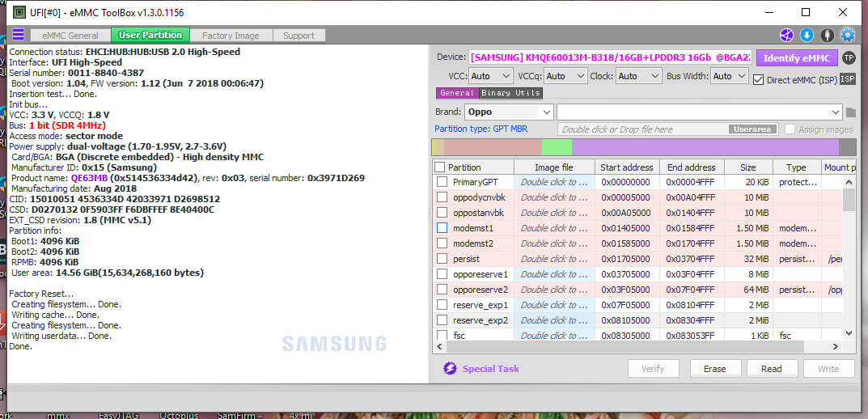The image size is (868, 419).
Task: Click the disabled Verify button
Action: [653, 369]
